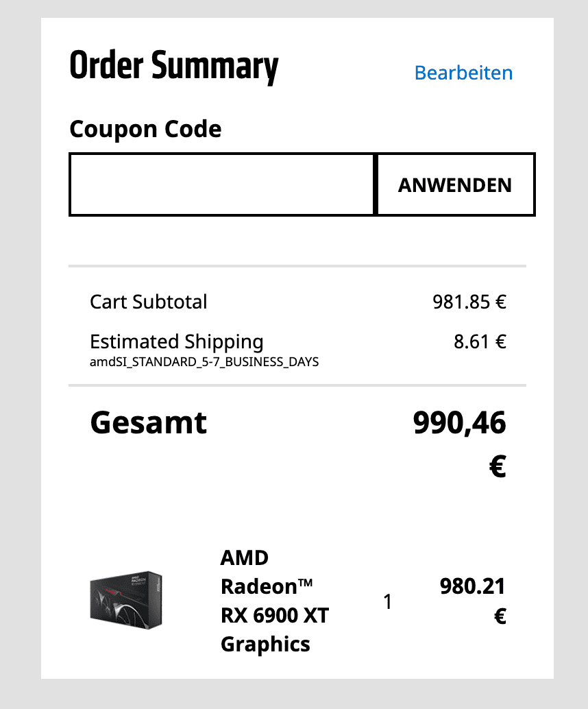Select the AMD Radeon RX 6900 XT product name
Viewport: 588px width, 709px height.
pyautogui.click(x=274, y=601)
